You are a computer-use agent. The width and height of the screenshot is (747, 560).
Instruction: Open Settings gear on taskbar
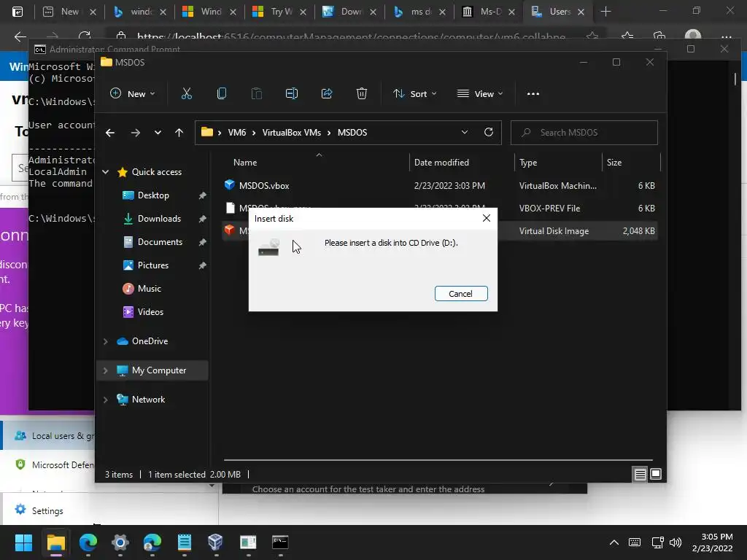point(120,542)
